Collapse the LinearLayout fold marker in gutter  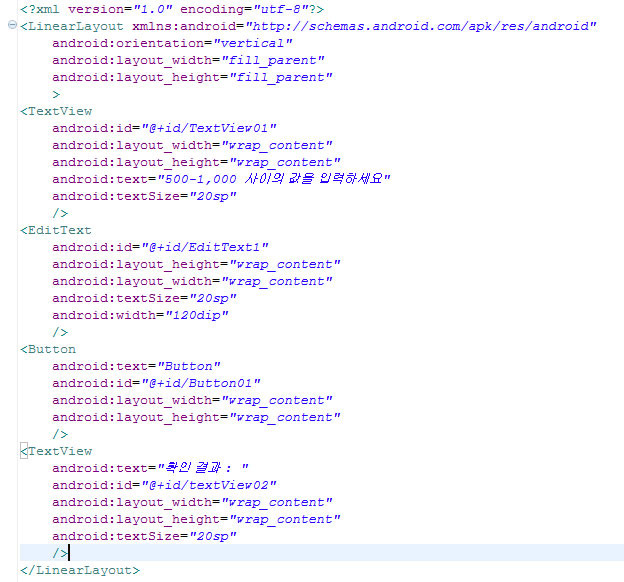(x=12, y=25)
